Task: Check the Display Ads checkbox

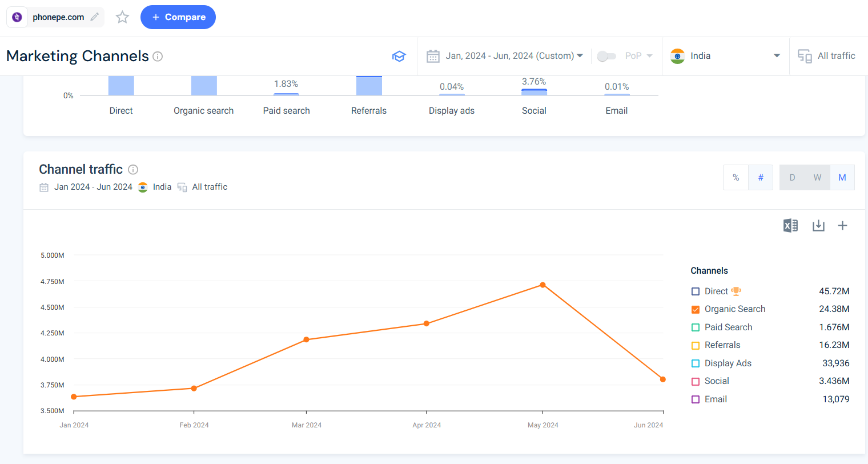Action: tap(696, 363)
